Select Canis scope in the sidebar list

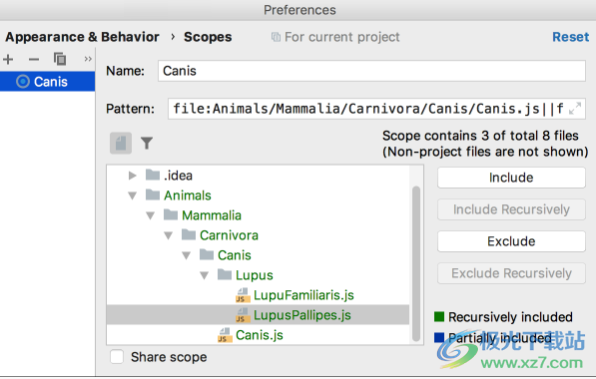point(48,81)
